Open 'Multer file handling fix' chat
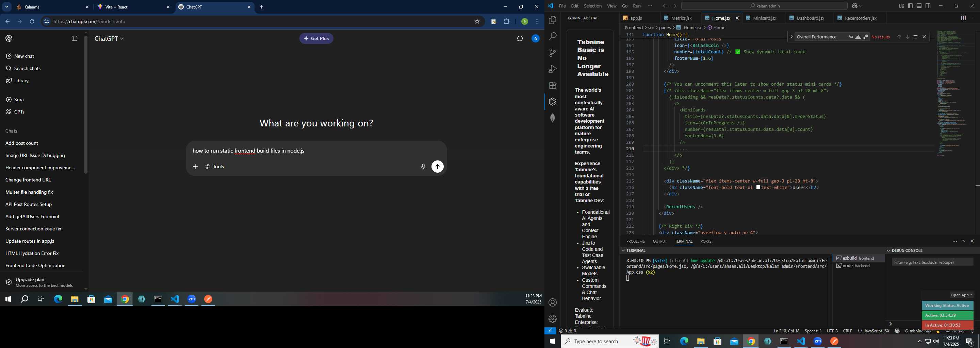Viewport: 980px width, 348px height. (x=29, y=192)
